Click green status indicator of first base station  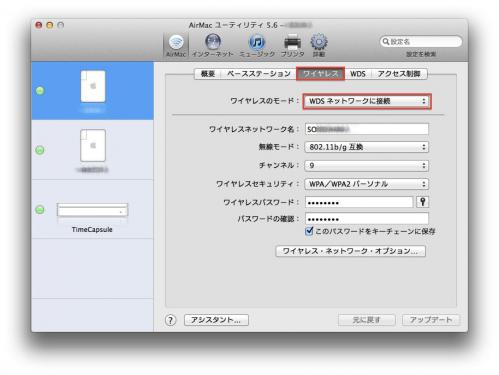pos(40,90)
